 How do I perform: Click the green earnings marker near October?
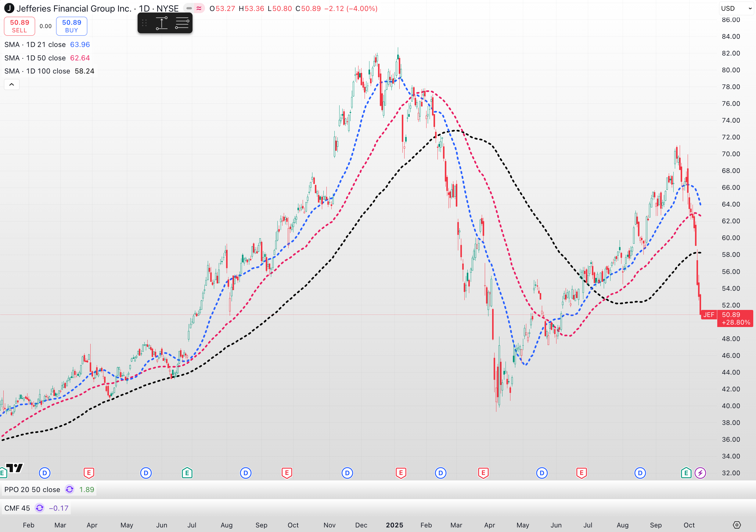click(686, 473)
